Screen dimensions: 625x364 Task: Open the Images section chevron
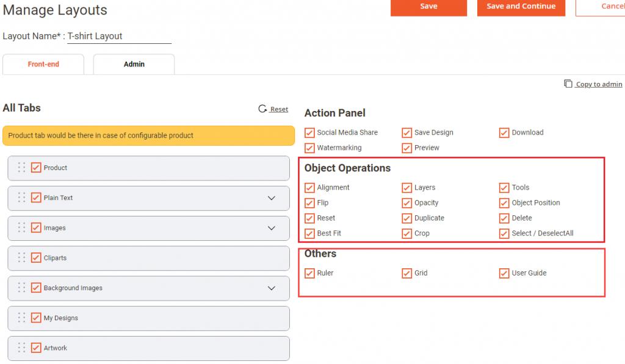click(271, 227)
